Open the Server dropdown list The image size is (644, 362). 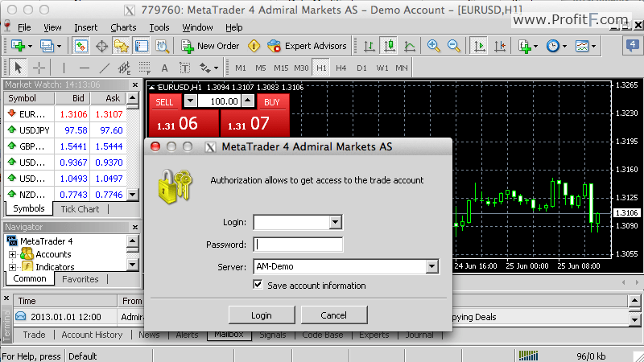tap(432, 266)
